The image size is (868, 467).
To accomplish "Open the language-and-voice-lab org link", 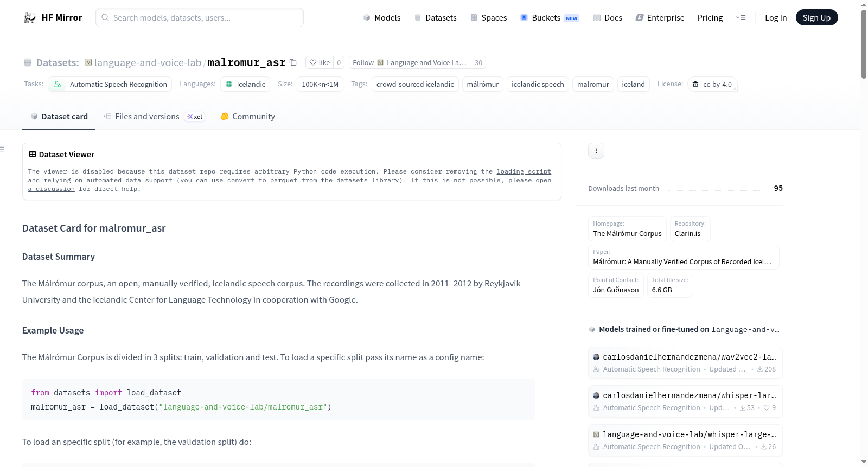I will tap(148, 62).
